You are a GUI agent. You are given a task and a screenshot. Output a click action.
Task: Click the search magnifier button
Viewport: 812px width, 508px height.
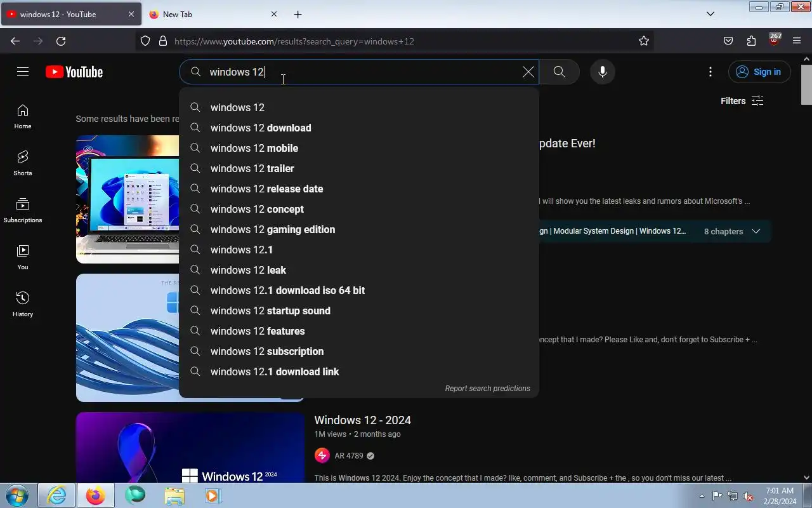coord(559,72)
